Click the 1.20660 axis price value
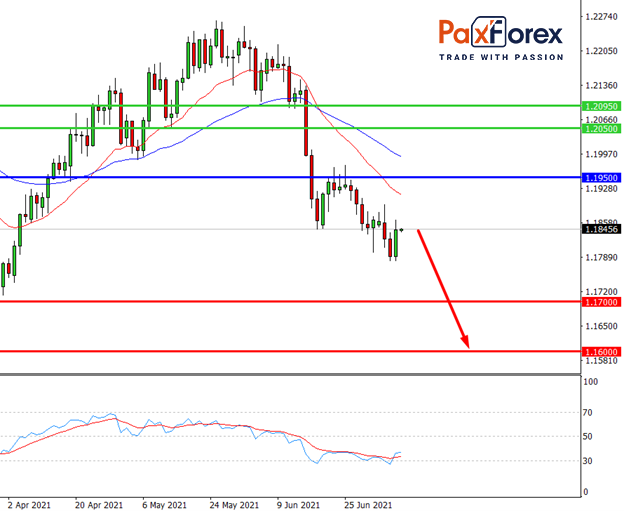 (x=601, y=119)
